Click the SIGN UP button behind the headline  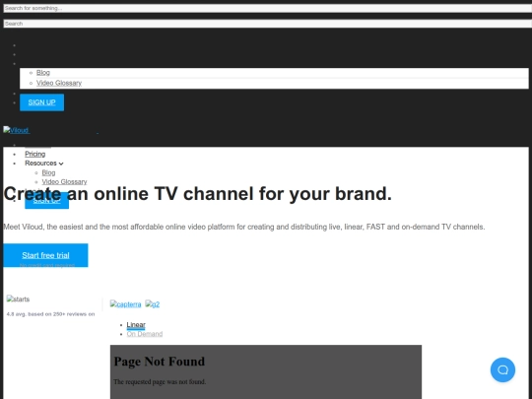coord(47,201)
